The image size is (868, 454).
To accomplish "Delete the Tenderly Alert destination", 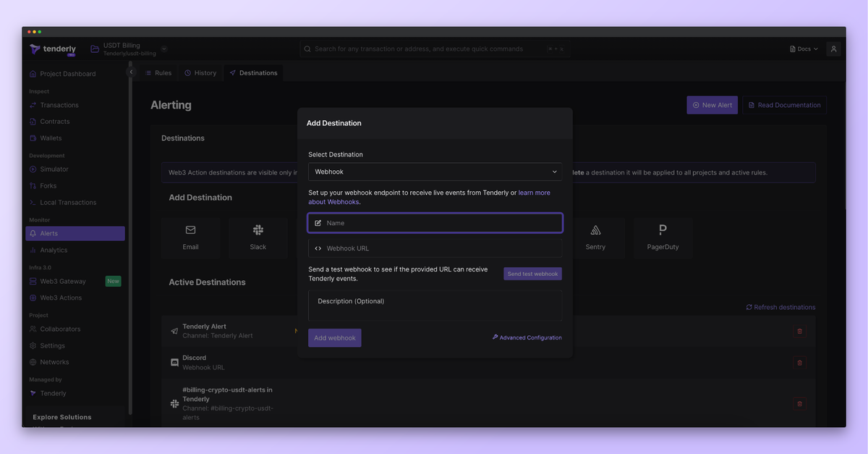I will click(x=799, y=331).
